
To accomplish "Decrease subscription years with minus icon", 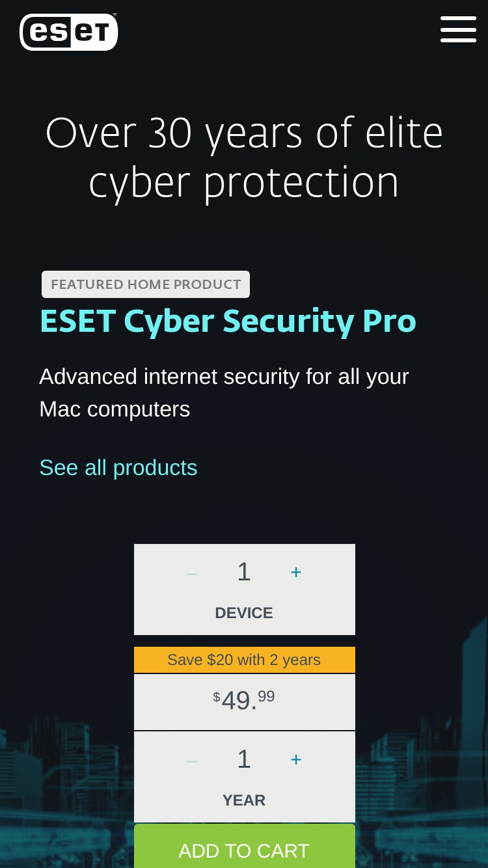I will point(192,761).
